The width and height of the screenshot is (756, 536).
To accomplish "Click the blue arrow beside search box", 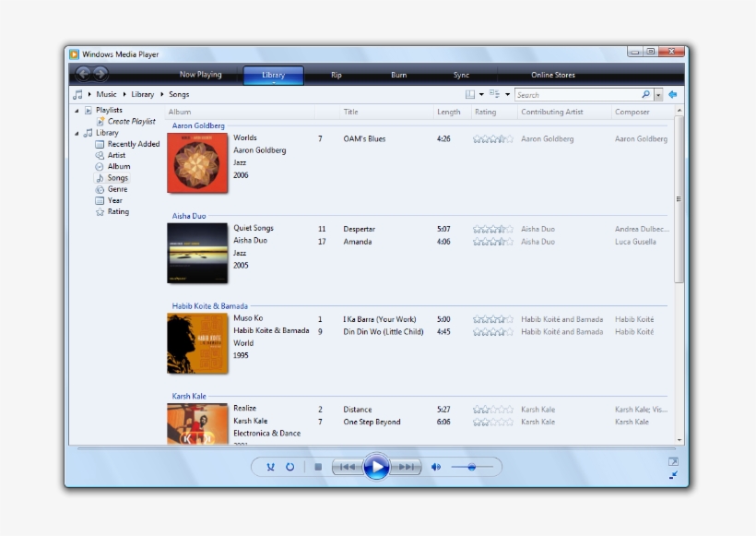I will pos(673,94).
